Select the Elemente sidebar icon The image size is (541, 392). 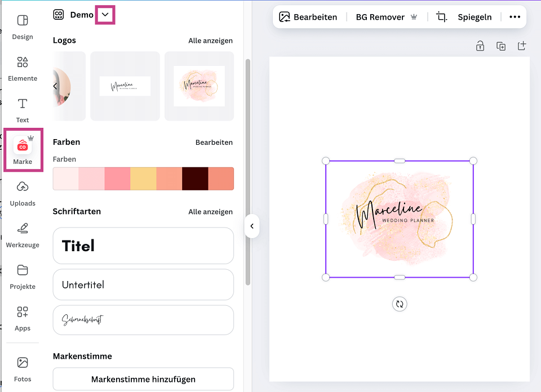(23, 68)
